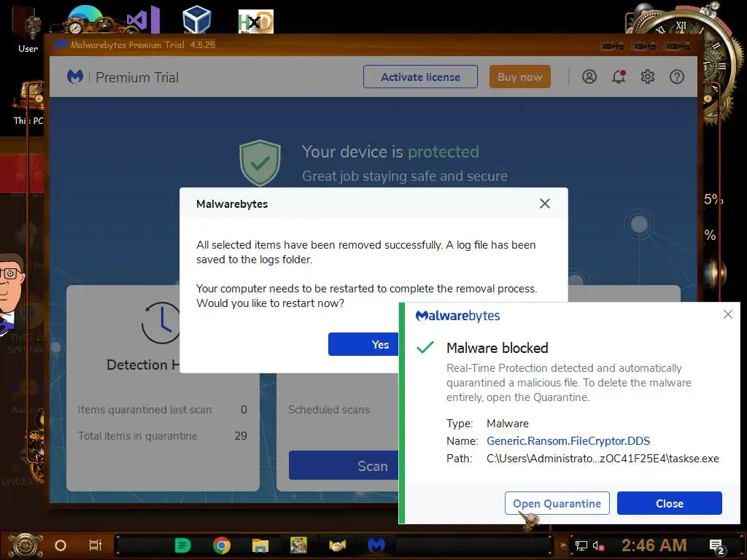Select the User desktop icon
Screen dimensions: 747x560
28,28
